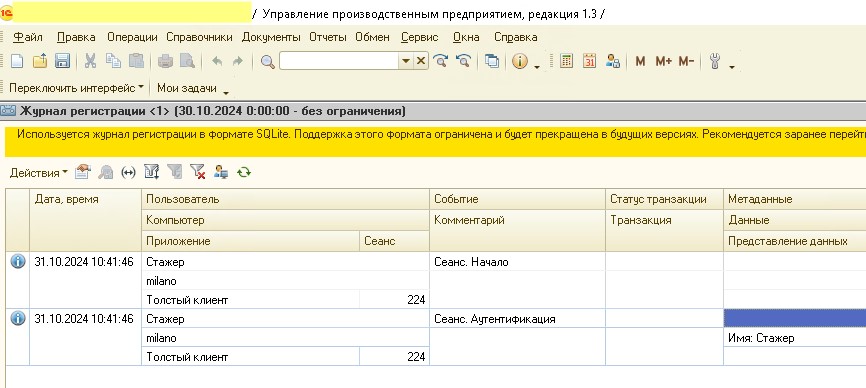Click the user with lock icon
This screenshot has width=866, height=388.
612,61
